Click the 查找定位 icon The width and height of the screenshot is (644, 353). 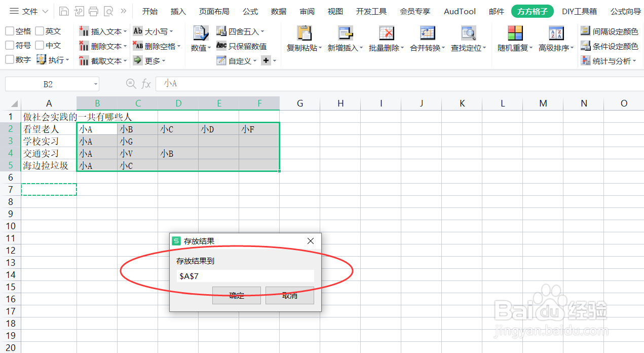point(468,33)
